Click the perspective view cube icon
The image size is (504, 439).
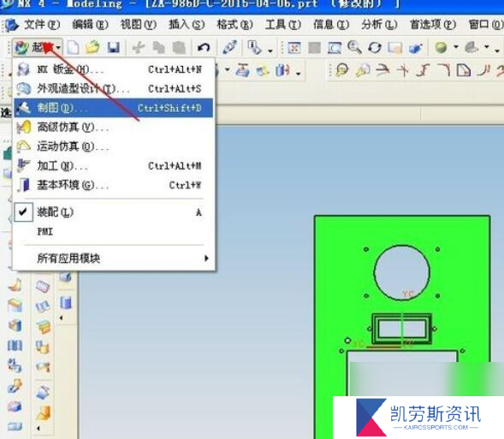point(416,48)
